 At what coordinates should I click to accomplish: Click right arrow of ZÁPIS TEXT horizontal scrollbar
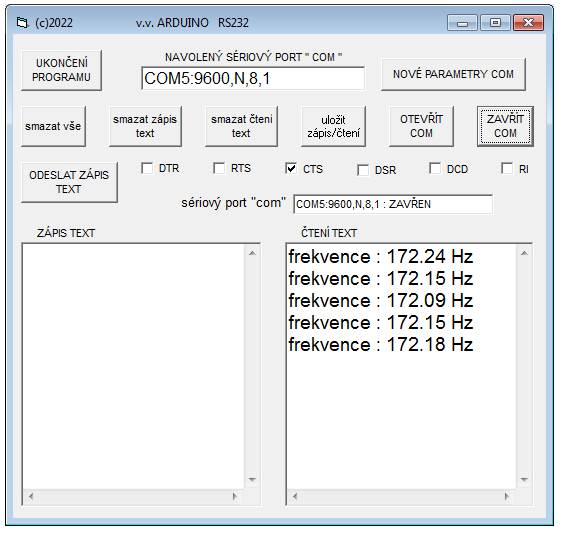click(x=235, y=497)
